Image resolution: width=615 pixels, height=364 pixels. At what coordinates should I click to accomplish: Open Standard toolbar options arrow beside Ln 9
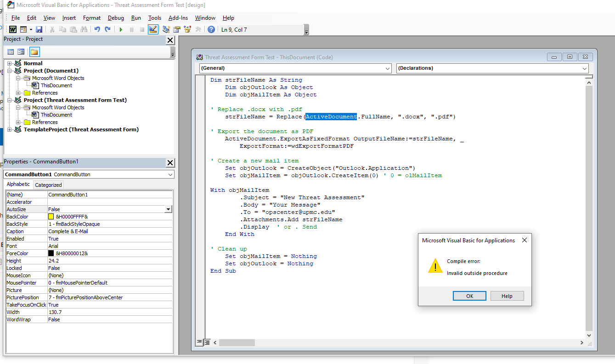point(306,30)
